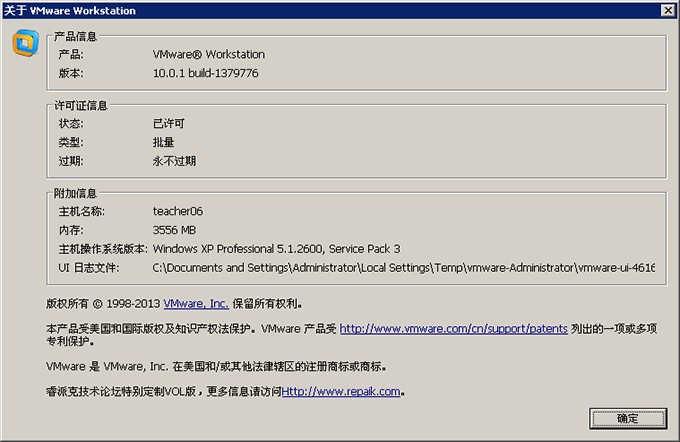Open the vmware.com support patents link
The image size is (680, 442).
pos(453,329)
